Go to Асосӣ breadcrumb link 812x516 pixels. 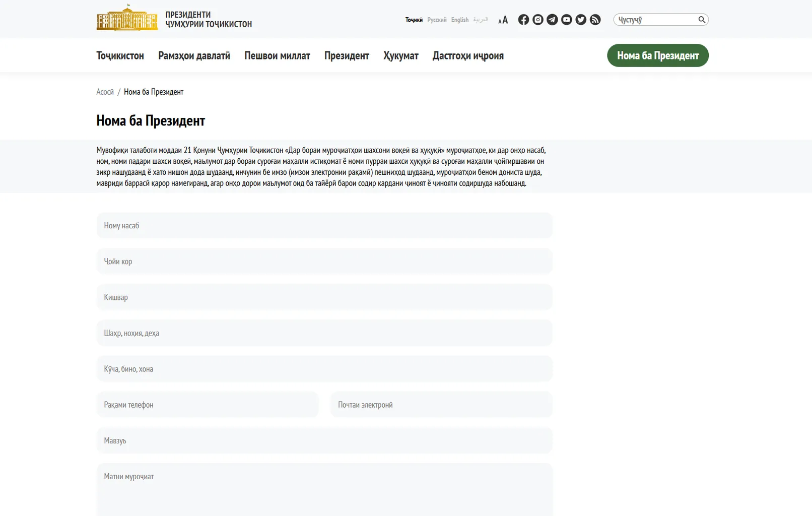[x=105, y=92]
